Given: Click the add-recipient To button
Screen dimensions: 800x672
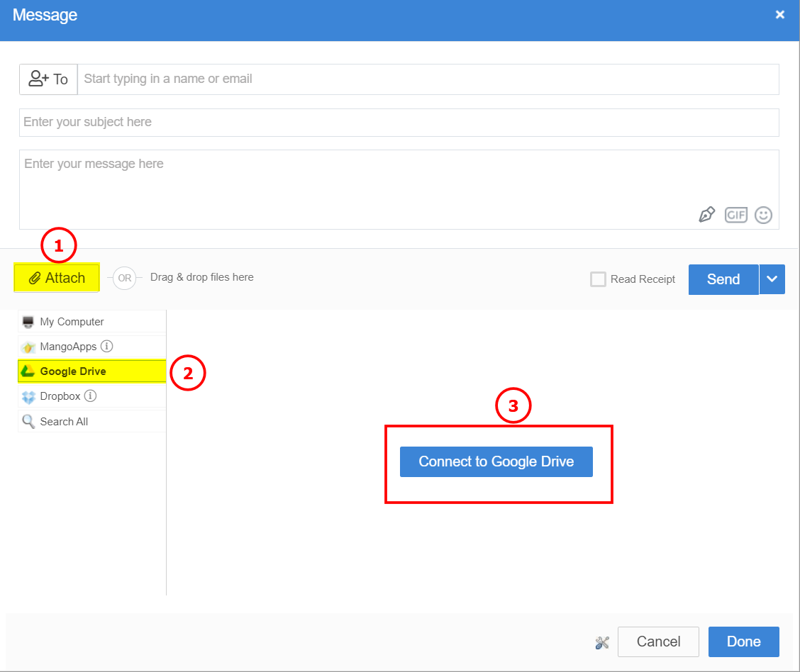Looking at the screenshot, I should (x=48, y=79).
